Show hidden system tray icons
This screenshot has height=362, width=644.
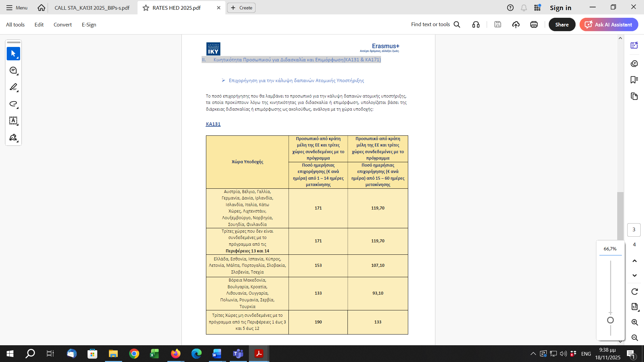coord(533,354)
